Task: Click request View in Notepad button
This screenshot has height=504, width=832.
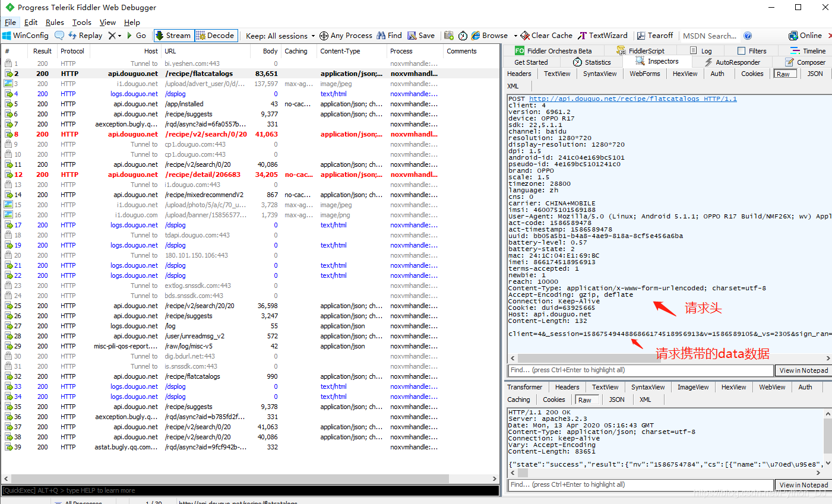Action: 803,370
